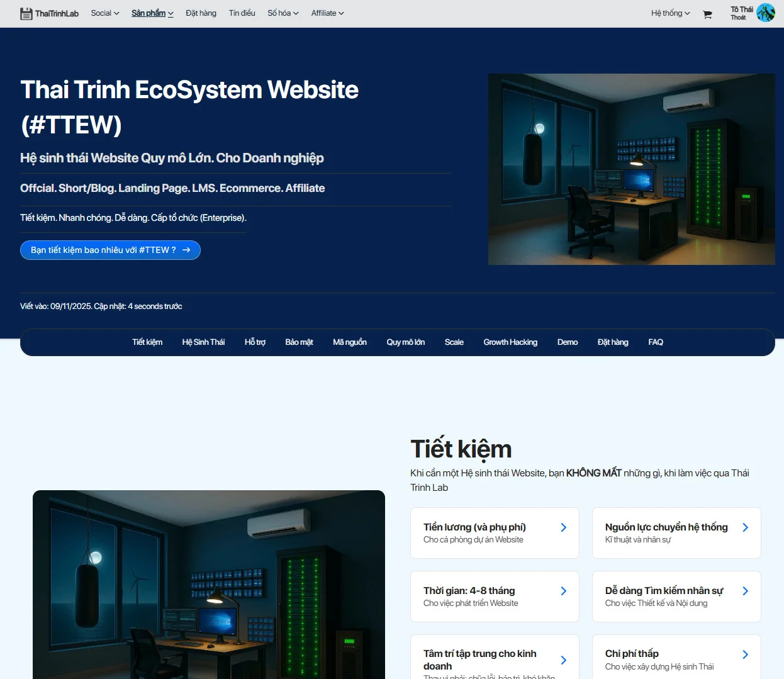Jump to Đặt hàng section tab in anchor bar
Screen dimensions: 784x679
coord(613,342)
